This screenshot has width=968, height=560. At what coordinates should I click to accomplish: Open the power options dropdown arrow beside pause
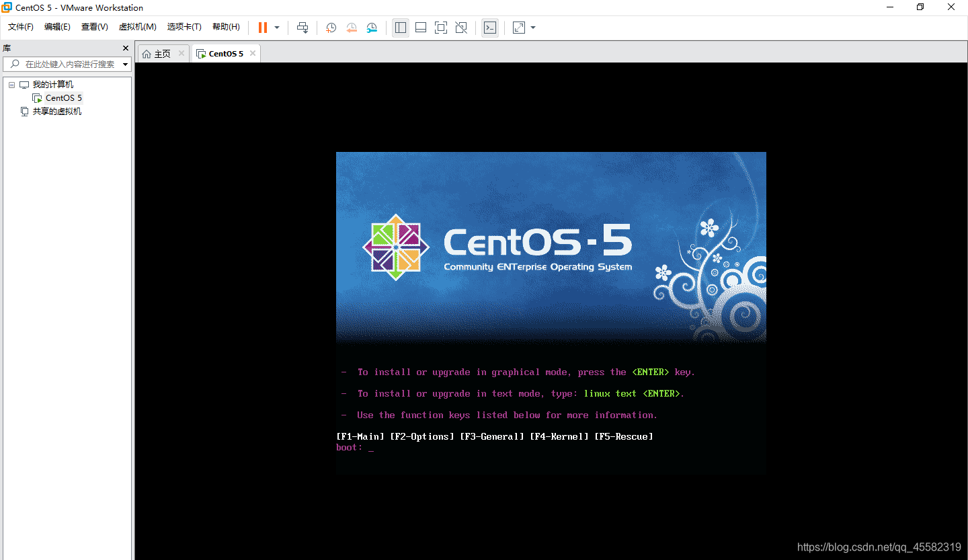277,28
